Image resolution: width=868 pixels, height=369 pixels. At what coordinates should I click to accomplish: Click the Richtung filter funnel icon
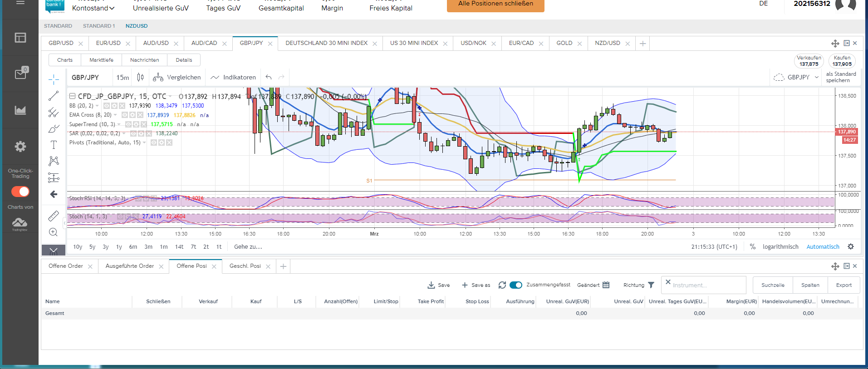(x=651, y=285)
